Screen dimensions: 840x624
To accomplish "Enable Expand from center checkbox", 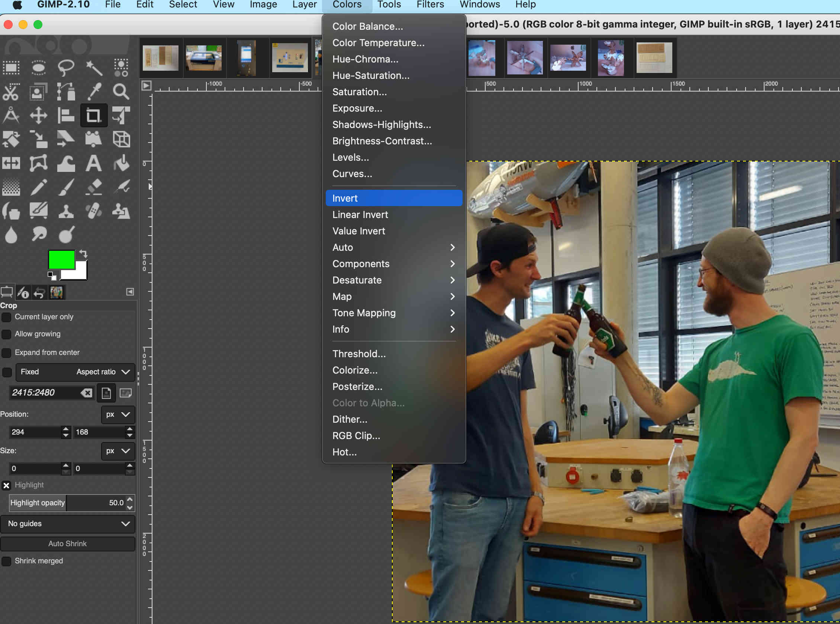I will [x=6, y=353].
